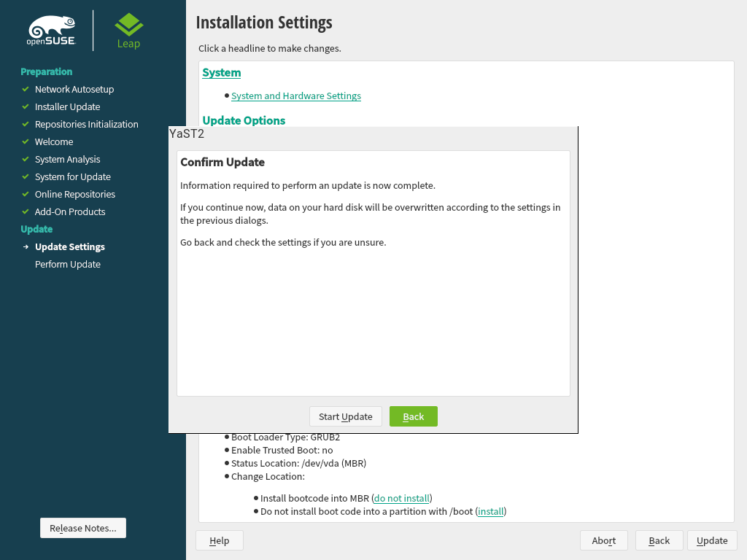Click the 'install' link for /boot partition
Viewport: 747px width, 560px height.
click(490, 511)
